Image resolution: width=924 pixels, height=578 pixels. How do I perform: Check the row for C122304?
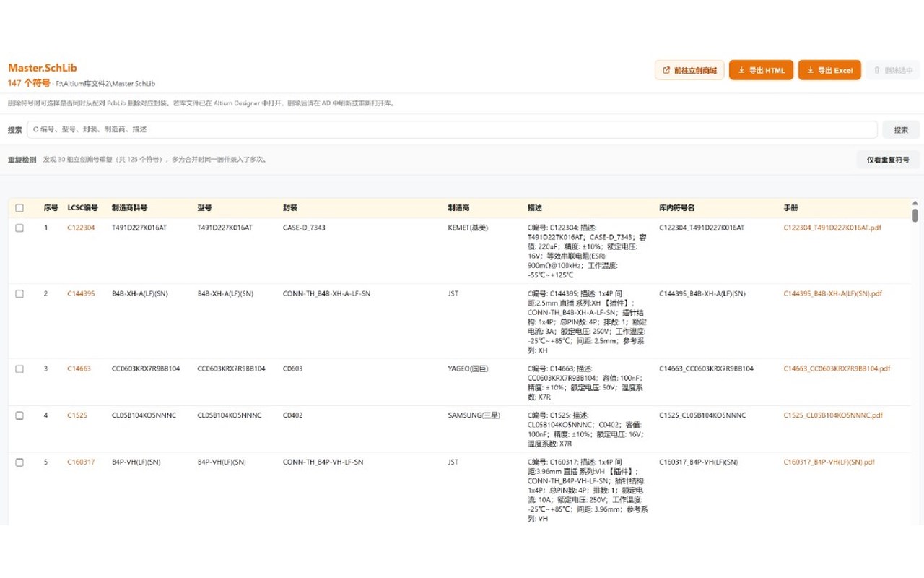(x=19, y=228)
